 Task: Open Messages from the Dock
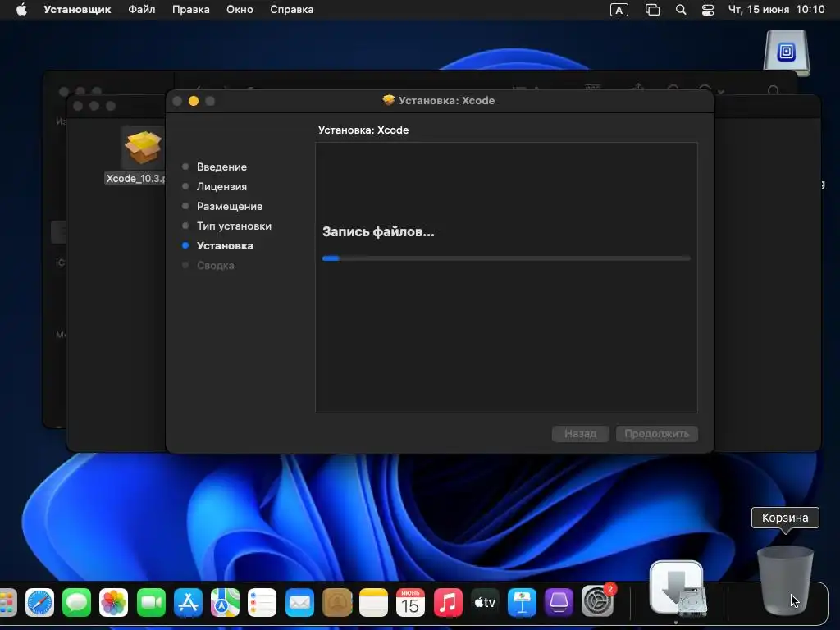76,602
